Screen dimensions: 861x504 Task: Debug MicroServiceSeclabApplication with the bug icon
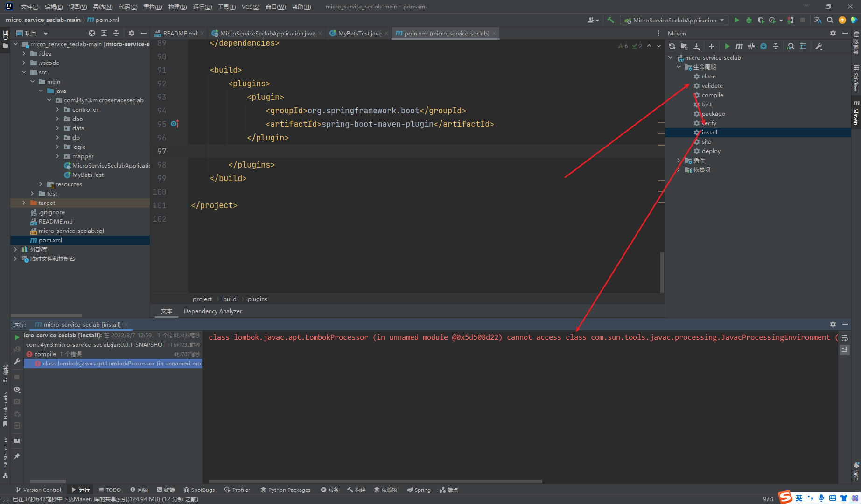pos(749,20)
